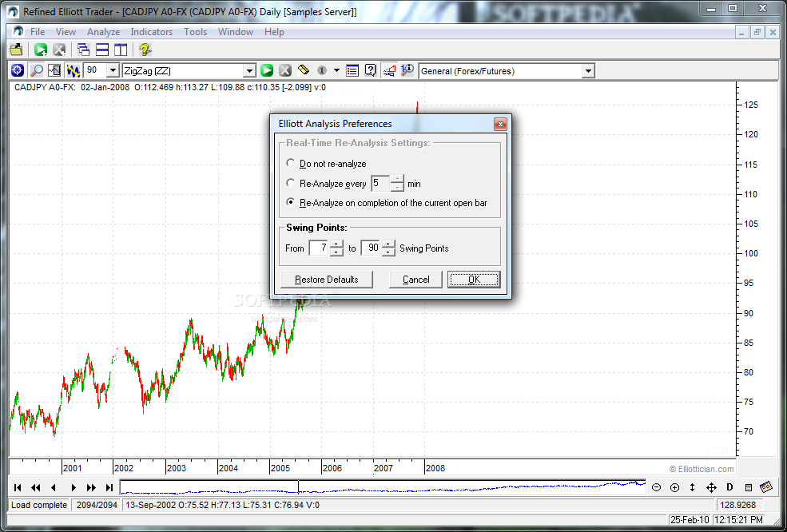The image size is (787, 532).
Task: Click the green new chart toolbar icon
Action: tap(41, 50)
